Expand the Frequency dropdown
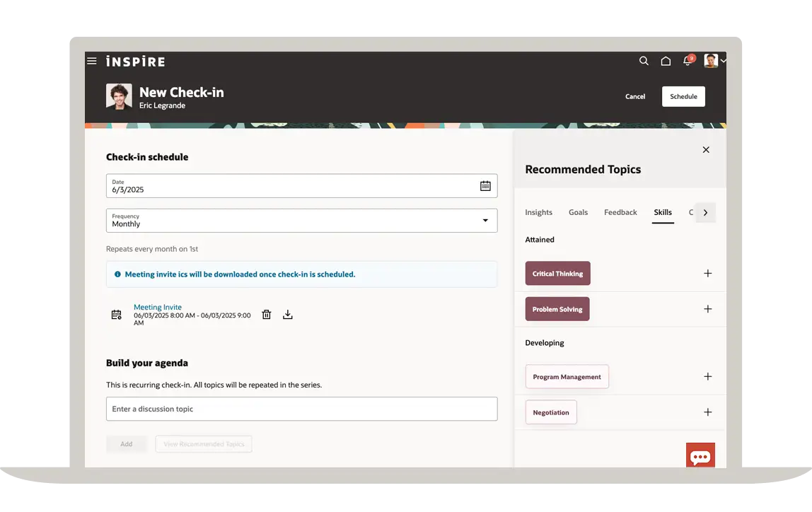Viewport: 812px width, 512px height. pos(485,221)
